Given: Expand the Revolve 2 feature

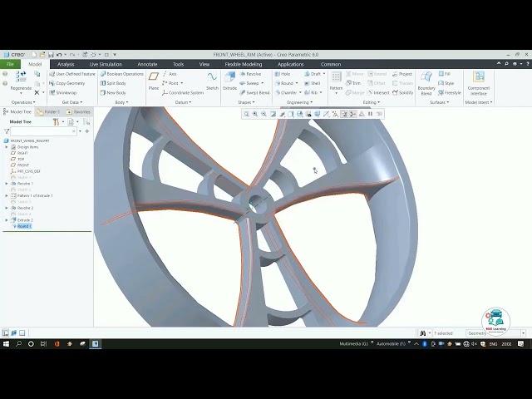Looking at the screenshot, I should click(7, 208).
